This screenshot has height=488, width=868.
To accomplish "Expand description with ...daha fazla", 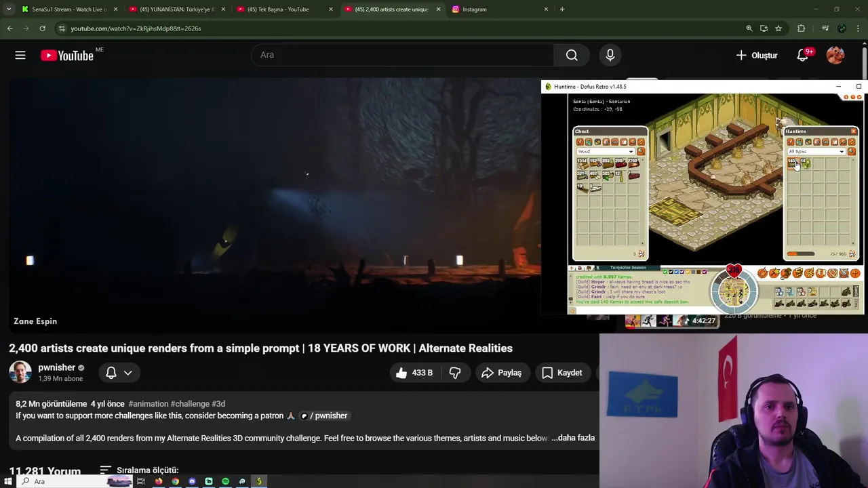I will point(573,438).
